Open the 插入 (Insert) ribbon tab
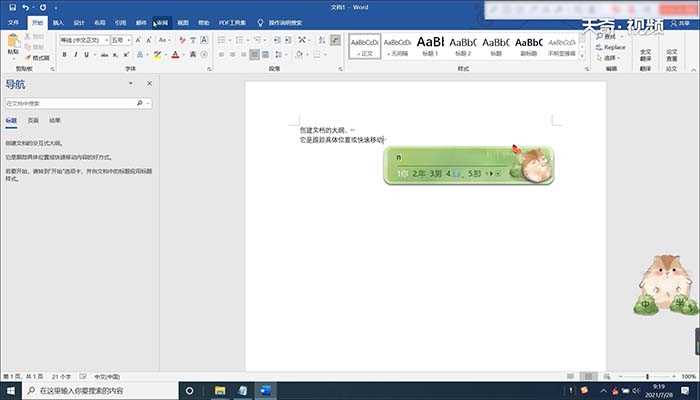This screenshot has width=700, height=400. (x=58, y=21)
